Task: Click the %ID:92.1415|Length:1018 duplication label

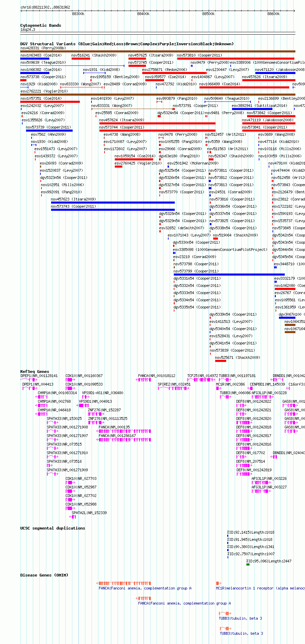Action: click(x=251, y=532)
